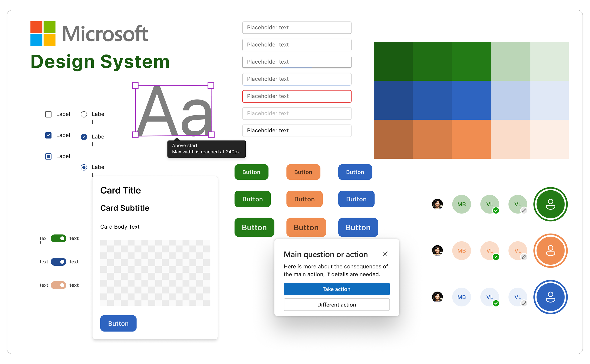The height and width of the screenshot is (364, 590).
Task: Click the photo avatar in the green row
Action: [x=437, y=204]
